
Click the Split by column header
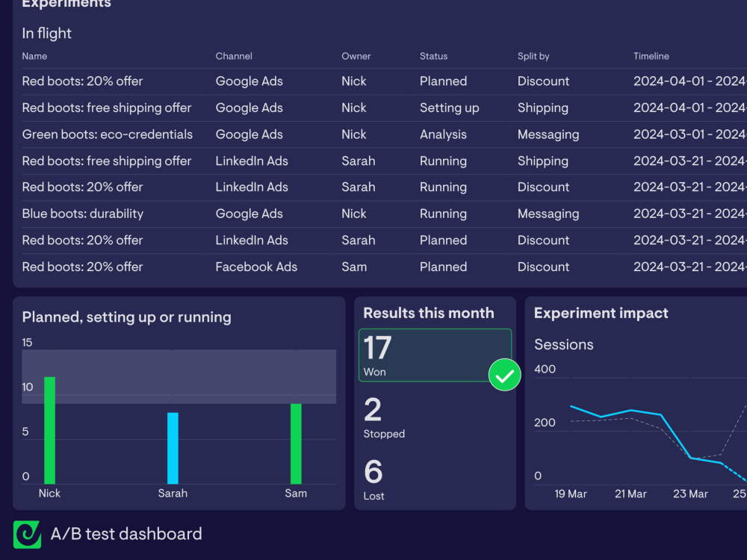click(533, 56)
